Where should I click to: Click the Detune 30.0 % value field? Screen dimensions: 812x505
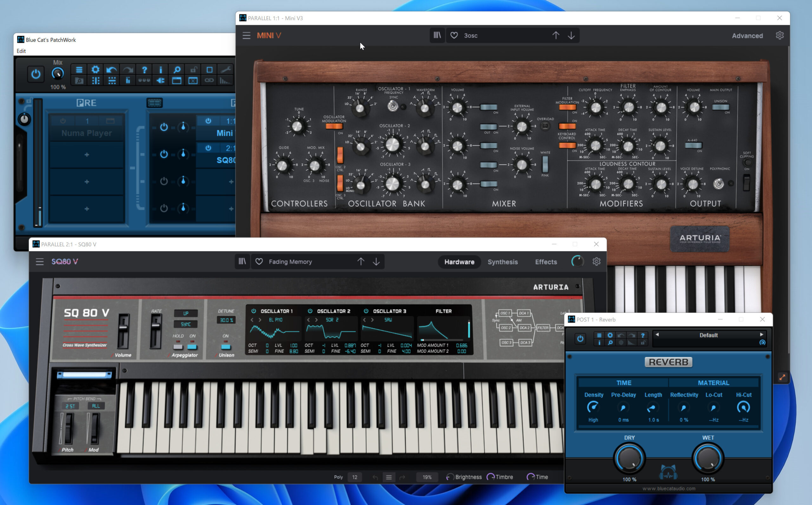pyautogui.click(x=226, y=320)
